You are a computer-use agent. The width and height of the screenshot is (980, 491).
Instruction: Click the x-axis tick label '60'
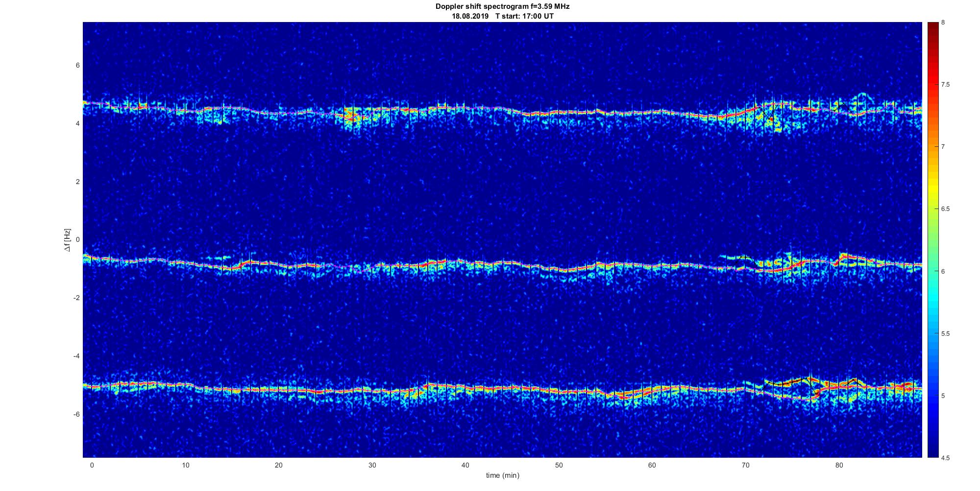(652, 465)
